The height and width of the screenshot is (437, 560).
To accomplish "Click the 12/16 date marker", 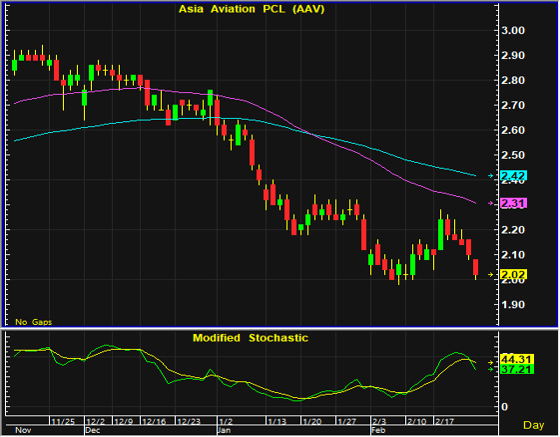I will tap(154, 422).
